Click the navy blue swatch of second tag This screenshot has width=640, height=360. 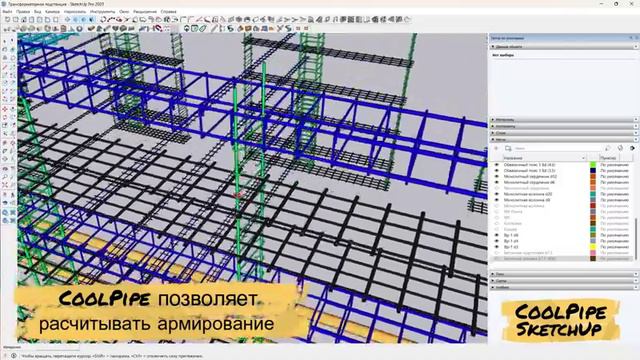593,171
